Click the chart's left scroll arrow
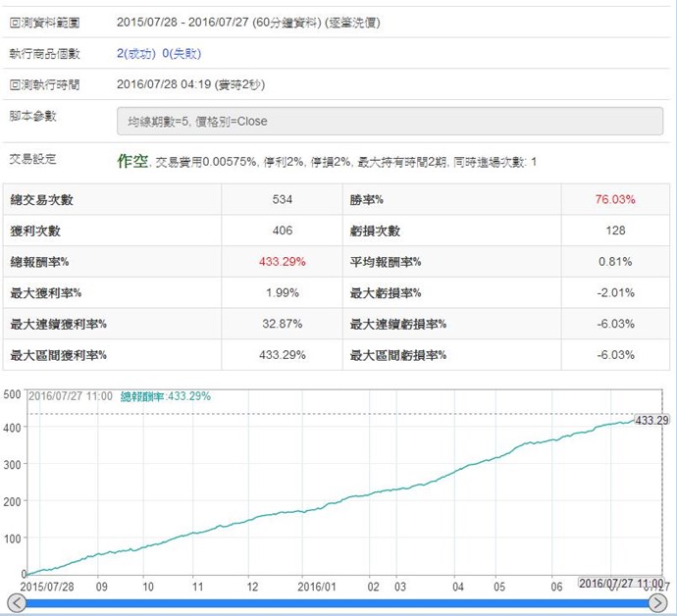Image resolution: width=677 pixels, height=616 pixels. [15, 602]
